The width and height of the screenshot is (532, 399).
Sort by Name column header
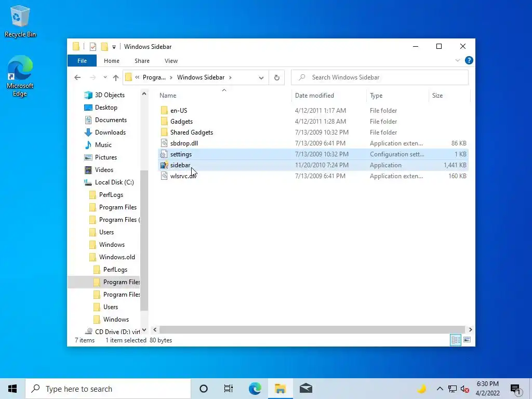pyautogui.click(x=224, y=96)
